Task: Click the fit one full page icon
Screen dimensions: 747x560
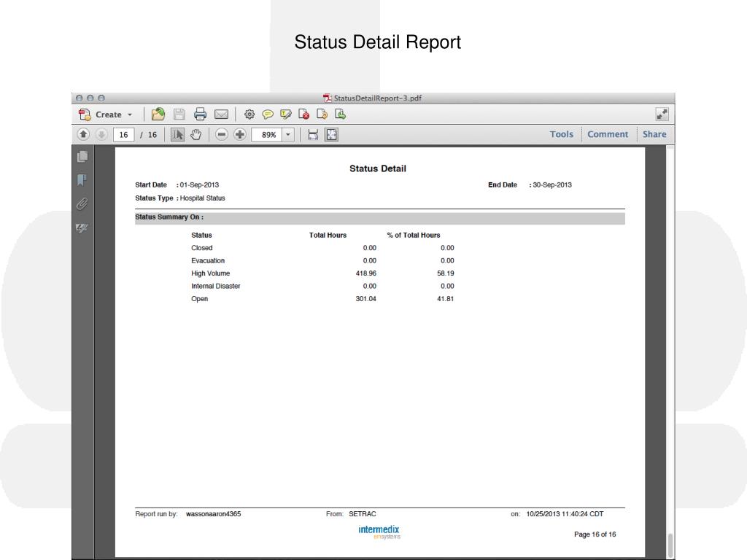Action: [x=332, y=135]
